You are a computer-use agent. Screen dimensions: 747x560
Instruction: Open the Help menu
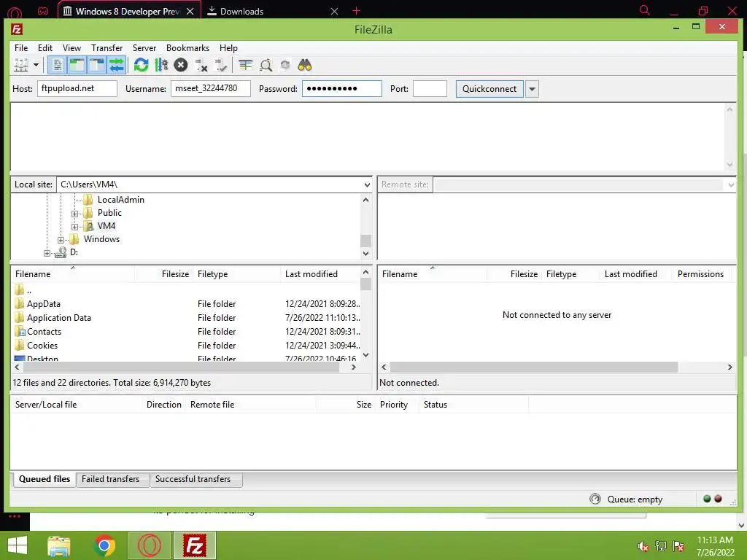pyautogui.click(x=228, y=48)
